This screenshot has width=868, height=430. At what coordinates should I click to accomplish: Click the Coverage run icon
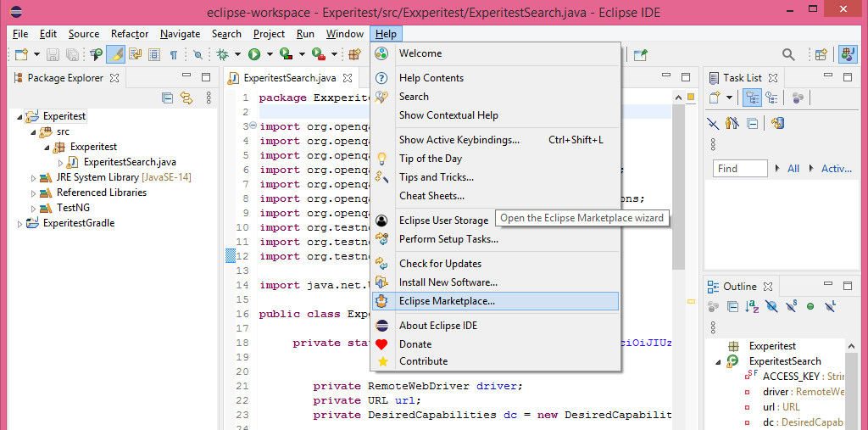point(287,54)
